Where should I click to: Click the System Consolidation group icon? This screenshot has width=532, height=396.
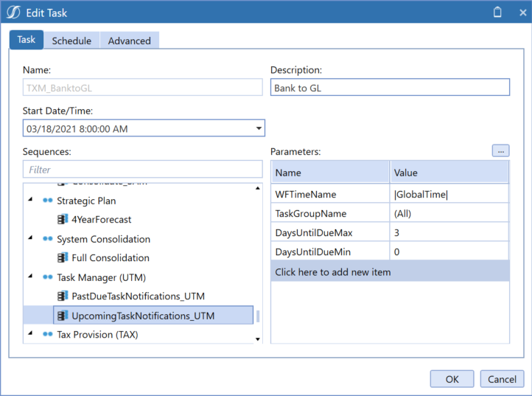(x=48, y=239)
